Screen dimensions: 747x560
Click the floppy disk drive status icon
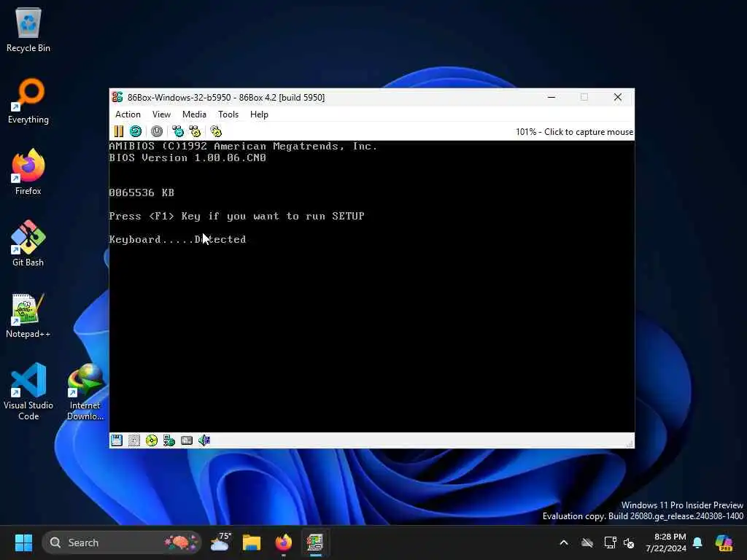click(x=117, y=440)
